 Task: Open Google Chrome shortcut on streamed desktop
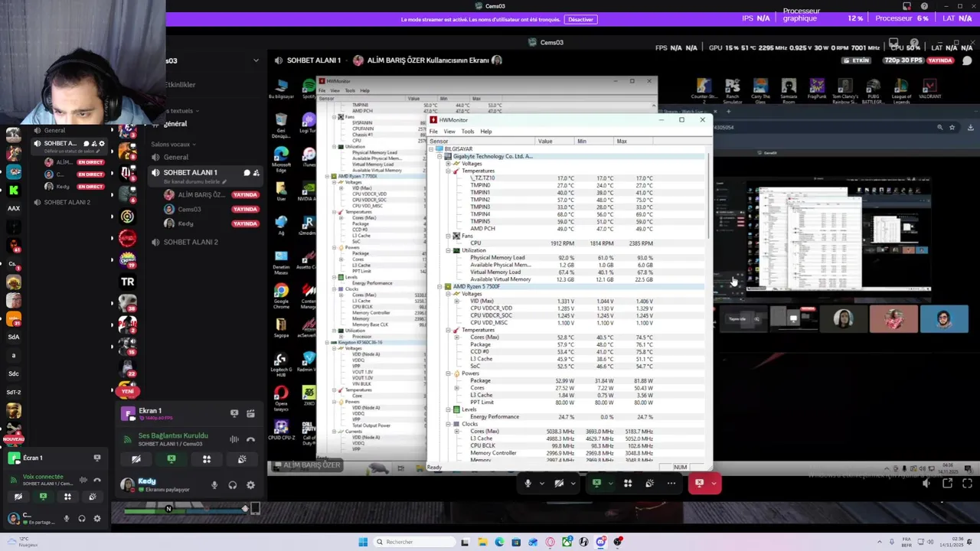click(x=281, y=295)
